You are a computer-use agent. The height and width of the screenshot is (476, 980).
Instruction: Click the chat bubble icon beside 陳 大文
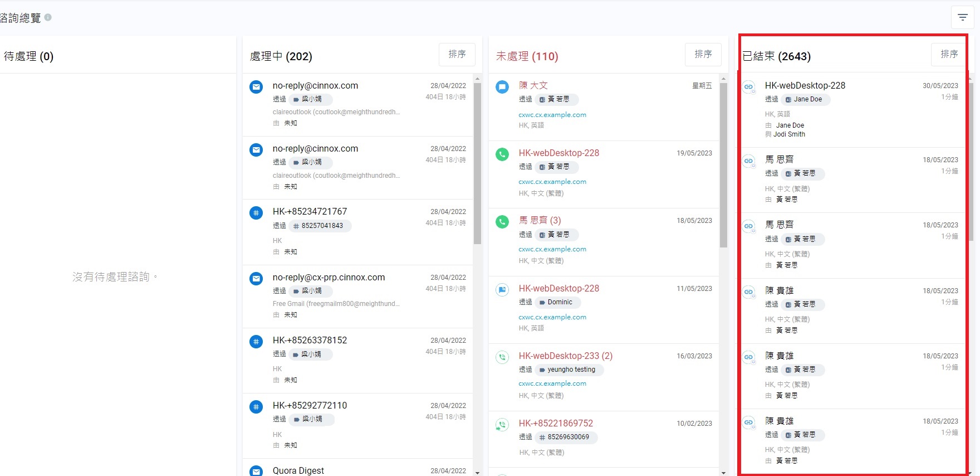502,87
